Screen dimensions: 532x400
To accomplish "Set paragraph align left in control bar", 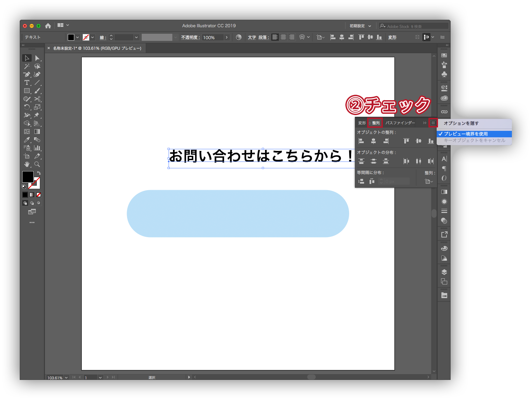I will tap(275, 37).
